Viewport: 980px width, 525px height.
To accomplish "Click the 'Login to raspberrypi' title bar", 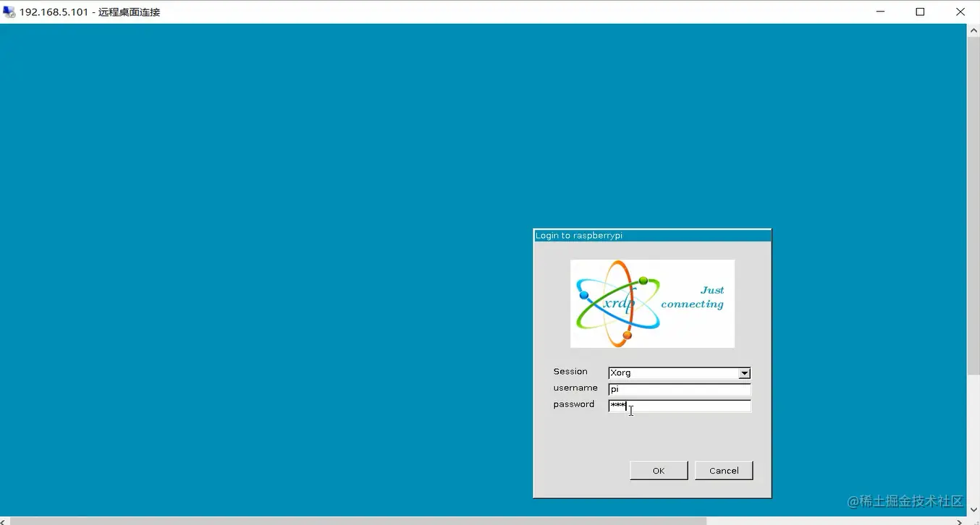I will 652,236.
